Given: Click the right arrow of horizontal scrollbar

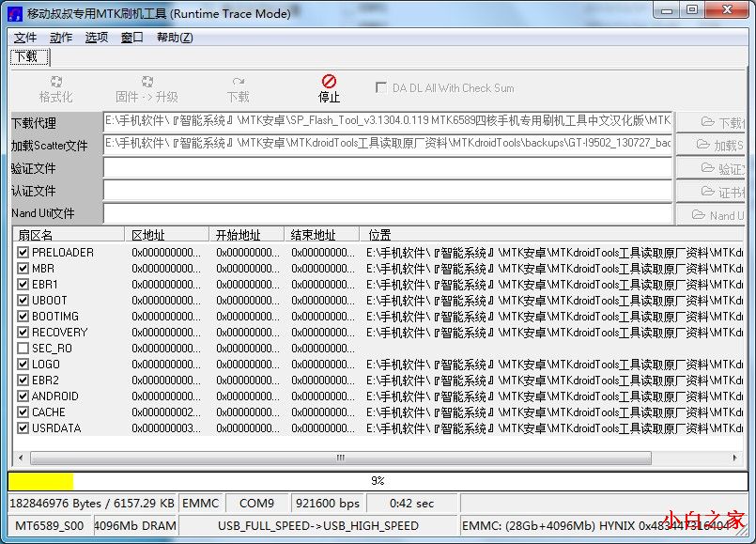Looking at the screenshot, I should [x=734, y=458].
